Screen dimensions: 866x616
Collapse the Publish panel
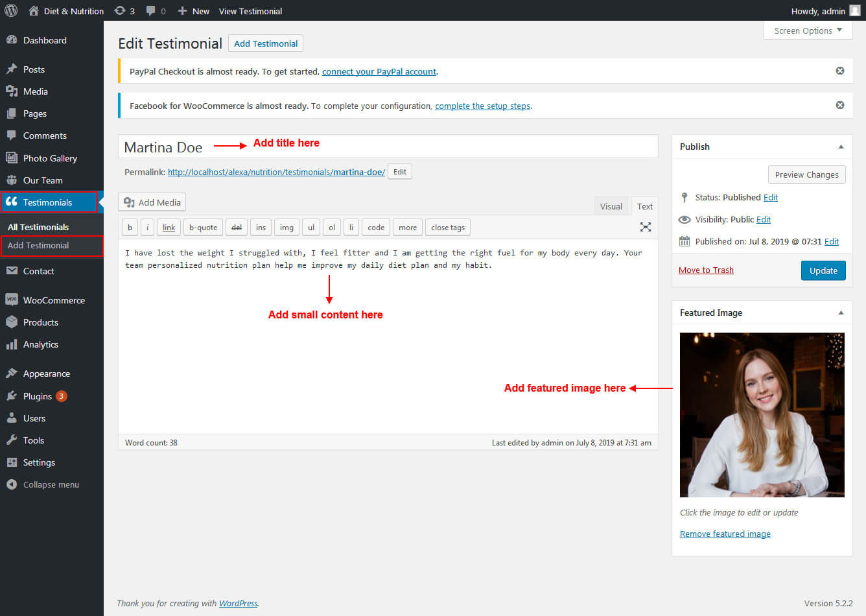(x=841, y=147)
